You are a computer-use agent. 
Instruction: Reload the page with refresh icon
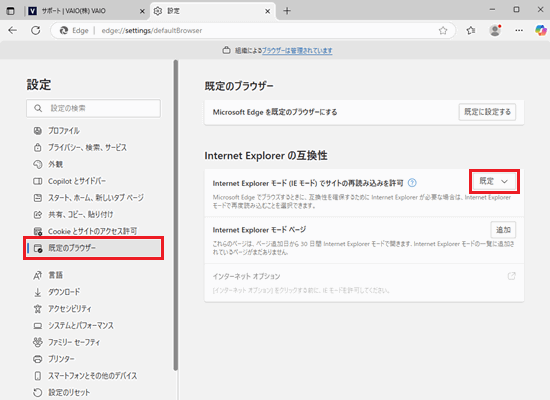35,31
